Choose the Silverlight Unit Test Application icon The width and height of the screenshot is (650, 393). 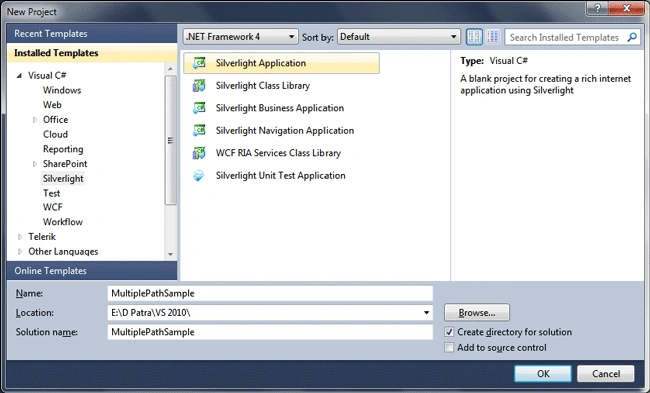coord(199,175)
